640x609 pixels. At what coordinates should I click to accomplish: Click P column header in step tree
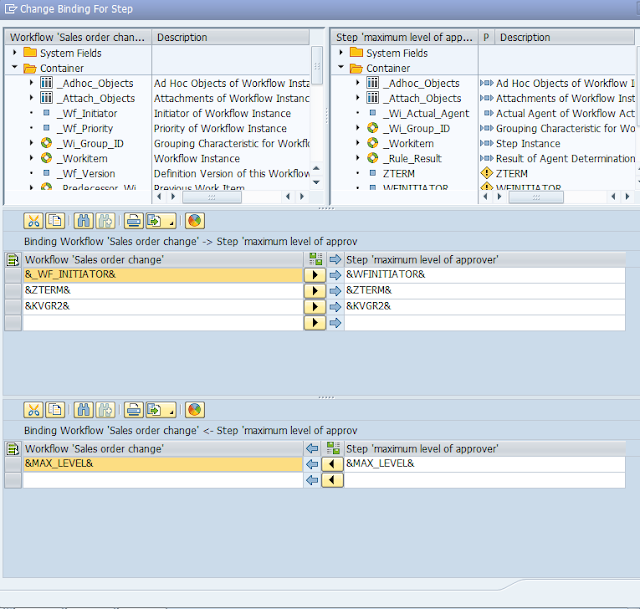point(486,37)
